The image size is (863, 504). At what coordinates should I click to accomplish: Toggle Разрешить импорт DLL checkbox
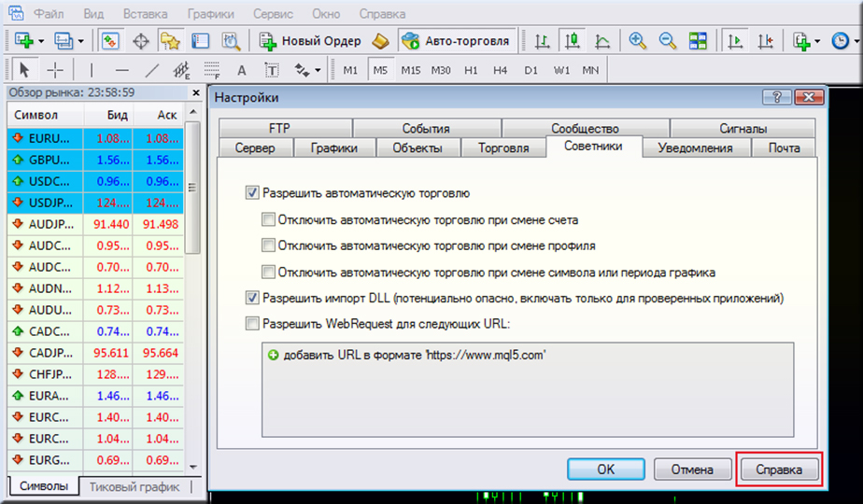coord(251,299)
